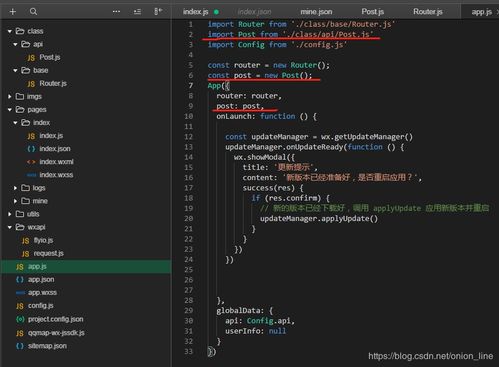Click folder icon of imgs directory
Image resolution: width=499 pixels, height=367 pixels.
pos(20,97)
